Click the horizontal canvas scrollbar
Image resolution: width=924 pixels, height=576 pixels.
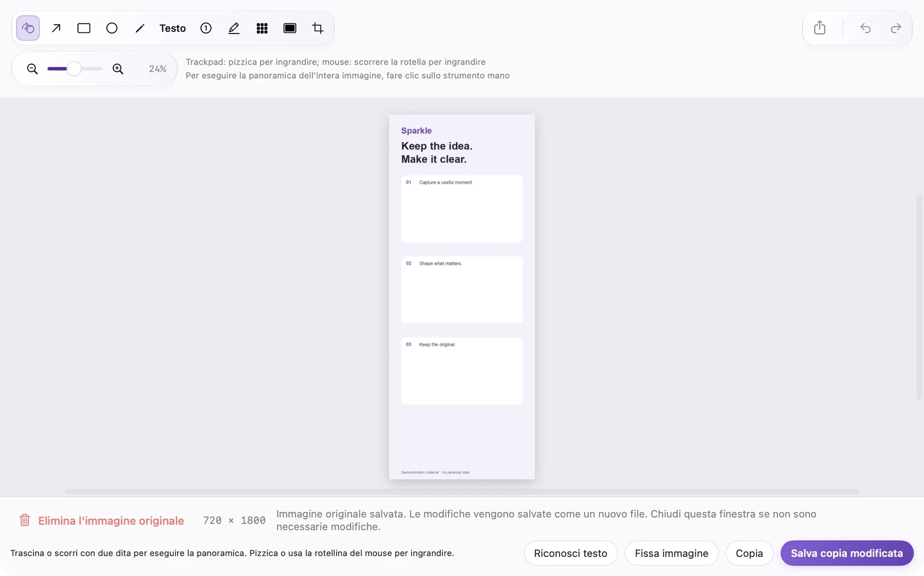[x=462, y=492]
